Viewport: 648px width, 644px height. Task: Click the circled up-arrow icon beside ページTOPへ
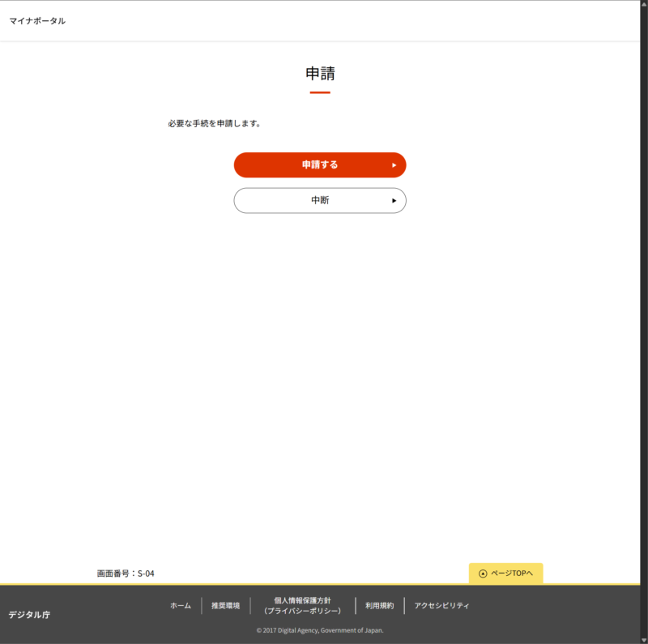point(483,574)
